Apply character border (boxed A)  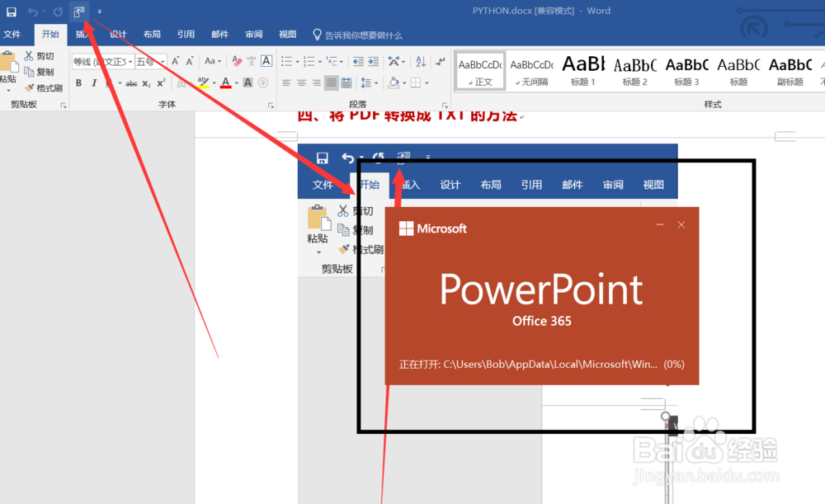[266, 61]
